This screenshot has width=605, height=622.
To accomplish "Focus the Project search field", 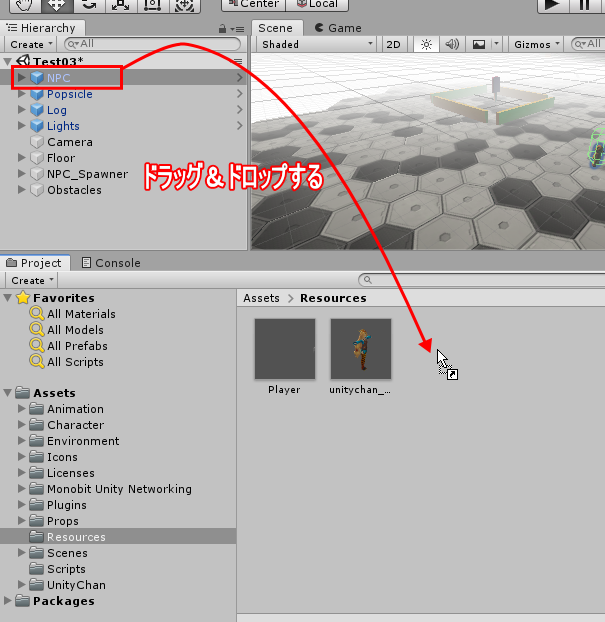I will pos(482,280).
